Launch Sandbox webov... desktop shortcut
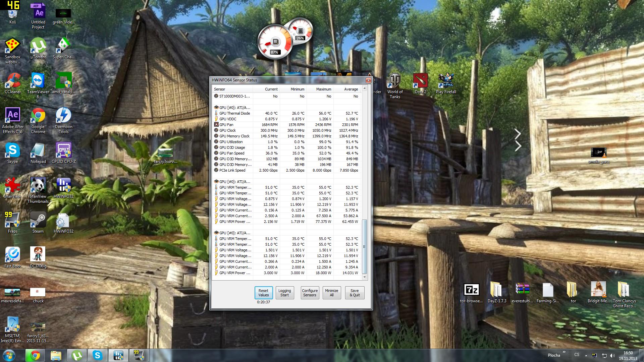 (12, 51)
